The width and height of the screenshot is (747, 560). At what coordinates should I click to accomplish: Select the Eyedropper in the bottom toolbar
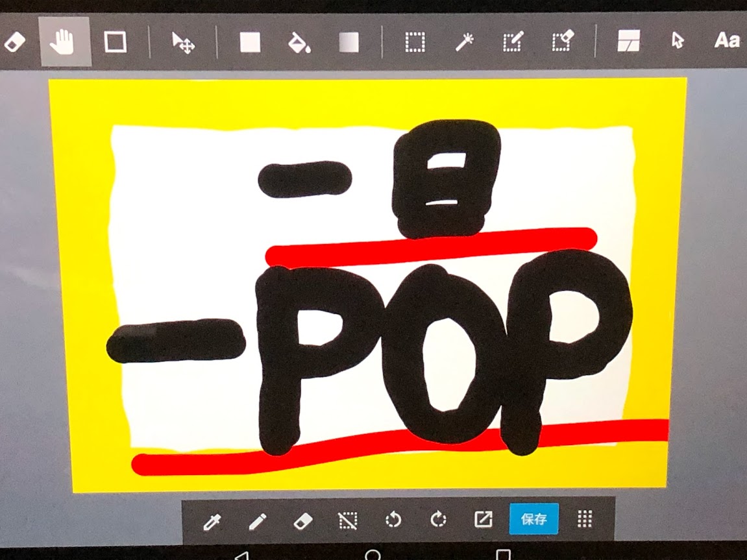212,519
